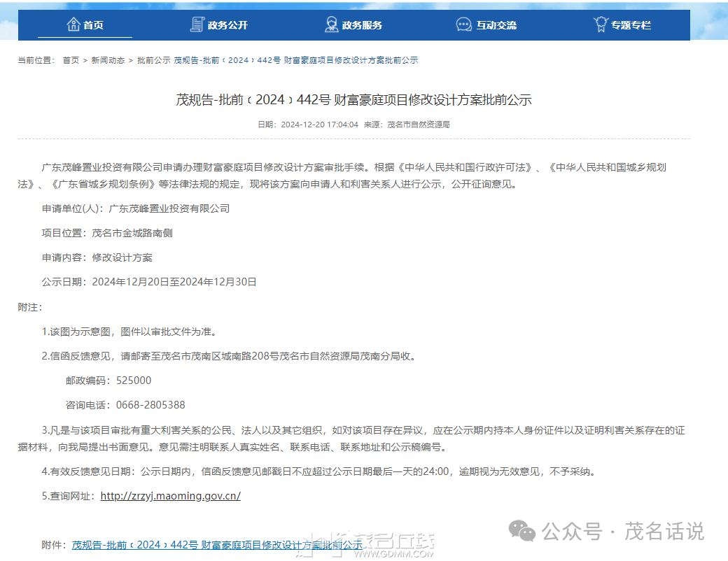Click the chat bubble icon beside 互动交流

[x=464, y=24]
